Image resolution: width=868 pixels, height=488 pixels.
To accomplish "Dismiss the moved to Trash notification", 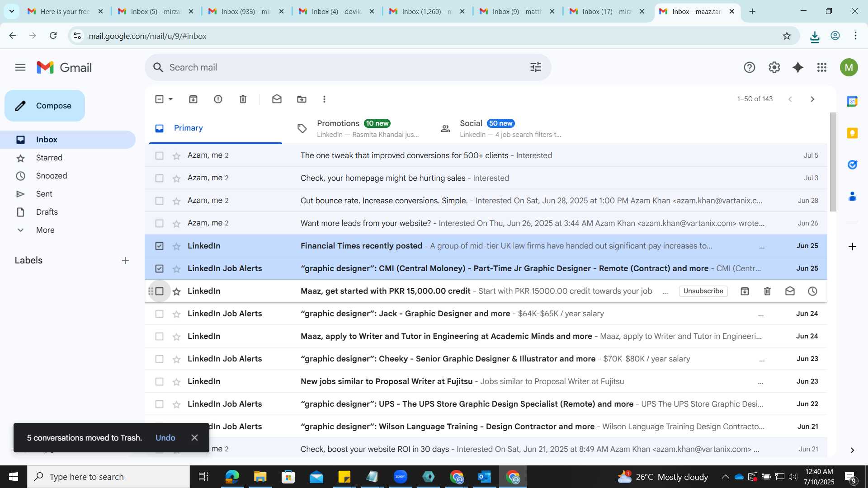I will pyautogui.click(x=194, y=438).
